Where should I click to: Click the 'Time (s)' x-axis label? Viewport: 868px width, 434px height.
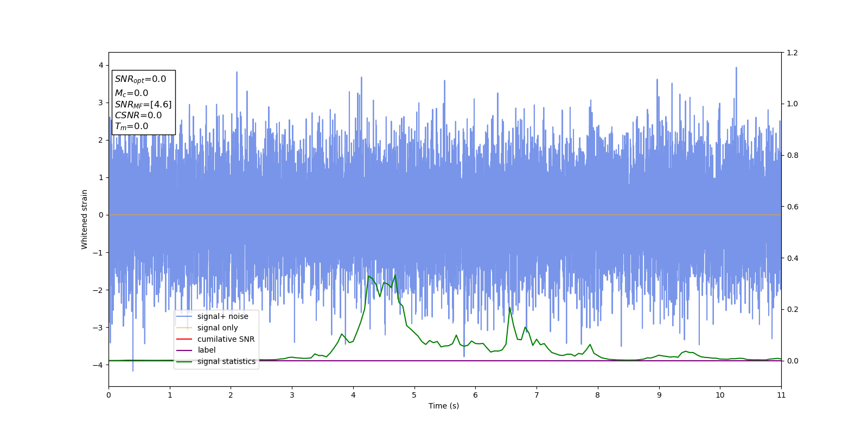click(x=444, y=406)
